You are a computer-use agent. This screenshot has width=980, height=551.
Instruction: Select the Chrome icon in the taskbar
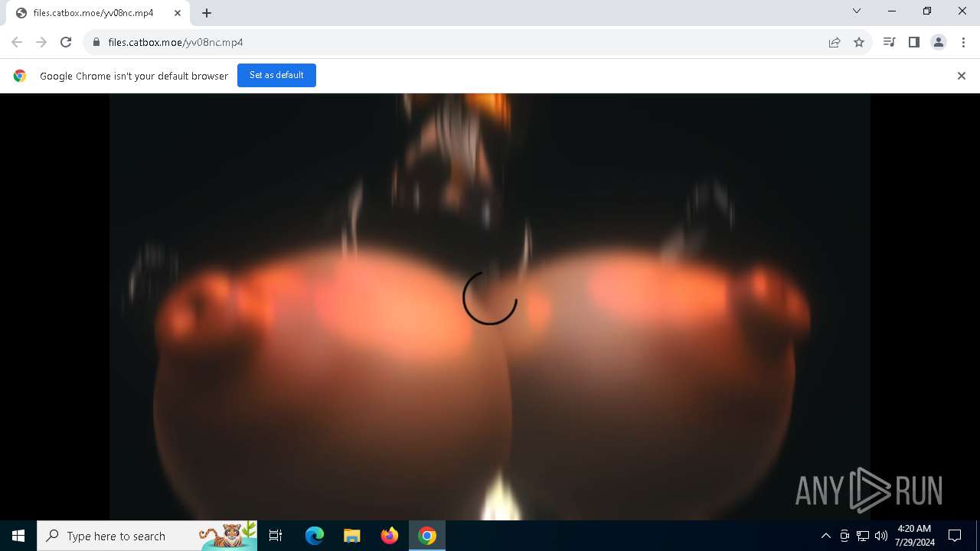click(427, 536)
